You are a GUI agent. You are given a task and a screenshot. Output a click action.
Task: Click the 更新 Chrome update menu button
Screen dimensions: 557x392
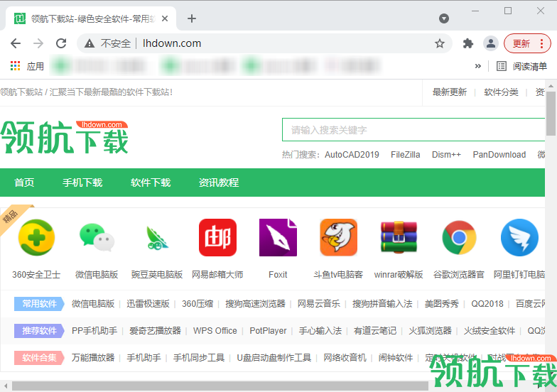527,43
